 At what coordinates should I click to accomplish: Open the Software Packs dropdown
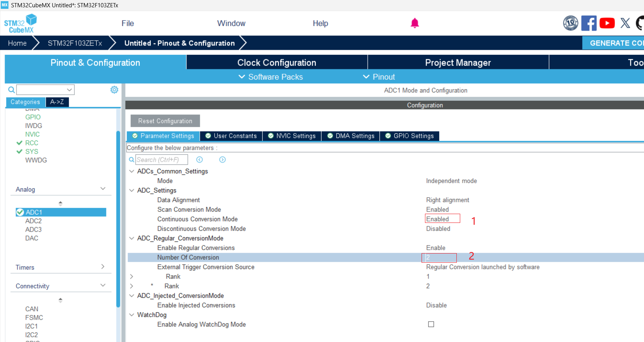(271, 77)
